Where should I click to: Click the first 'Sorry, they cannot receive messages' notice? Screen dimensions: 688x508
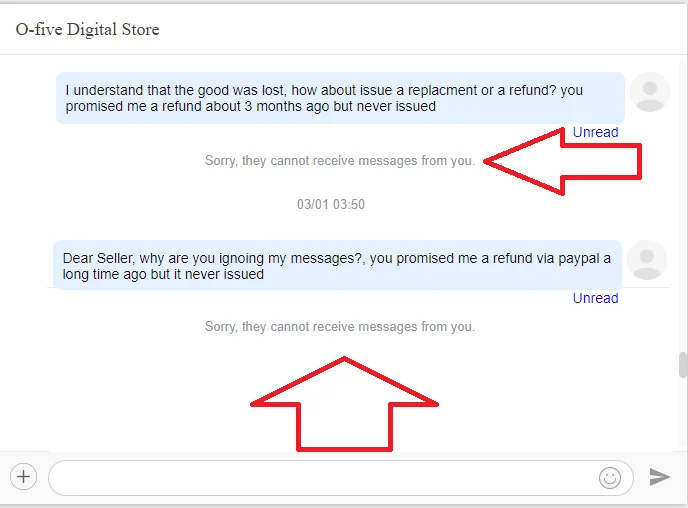tap(340, 160)
